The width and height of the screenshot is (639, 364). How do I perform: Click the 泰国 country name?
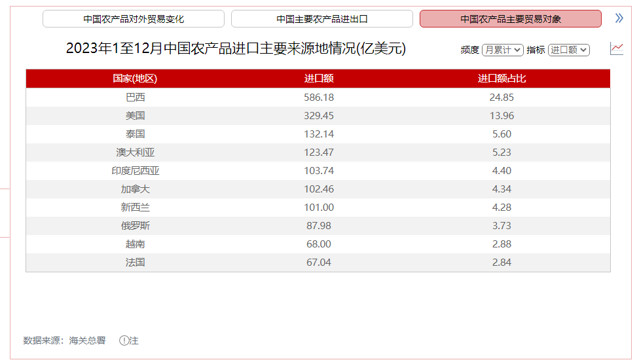point(135,134)
